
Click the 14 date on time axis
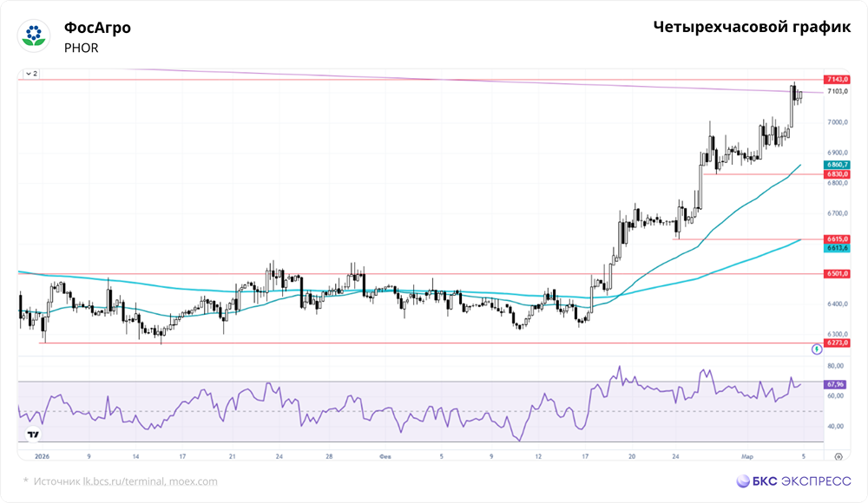(x=135, y=456)
